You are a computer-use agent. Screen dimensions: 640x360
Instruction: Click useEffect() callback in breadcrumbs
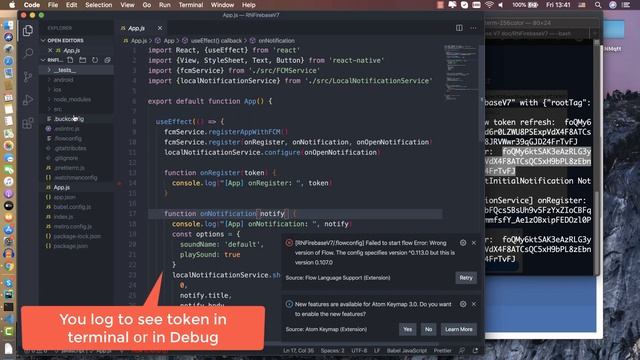tap(216, 41)
